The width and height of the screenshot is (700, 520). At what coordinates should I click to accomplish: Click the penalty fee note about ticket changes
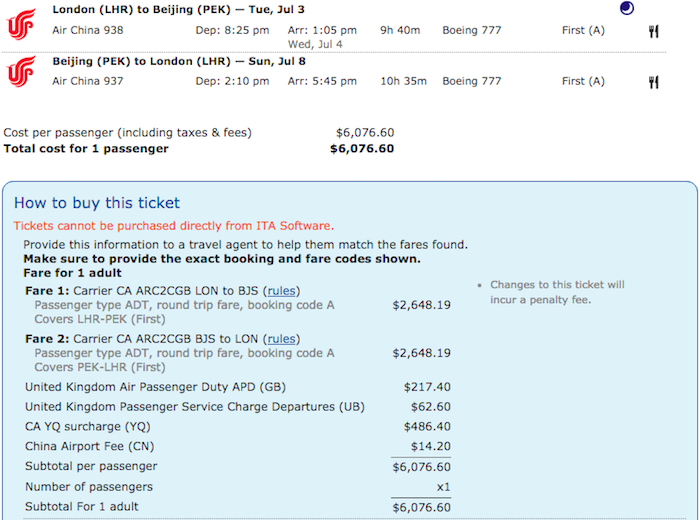557,292
